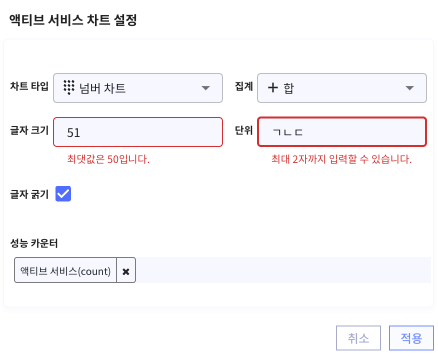438x362 pixels.
Task: Select the 액티브 서비스(count) tag label
Action: 65,271
